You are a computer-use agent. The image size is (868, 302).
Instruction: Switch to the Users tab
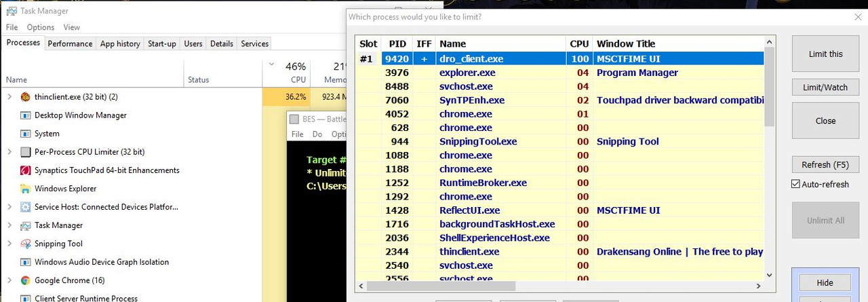pos(193,43)
